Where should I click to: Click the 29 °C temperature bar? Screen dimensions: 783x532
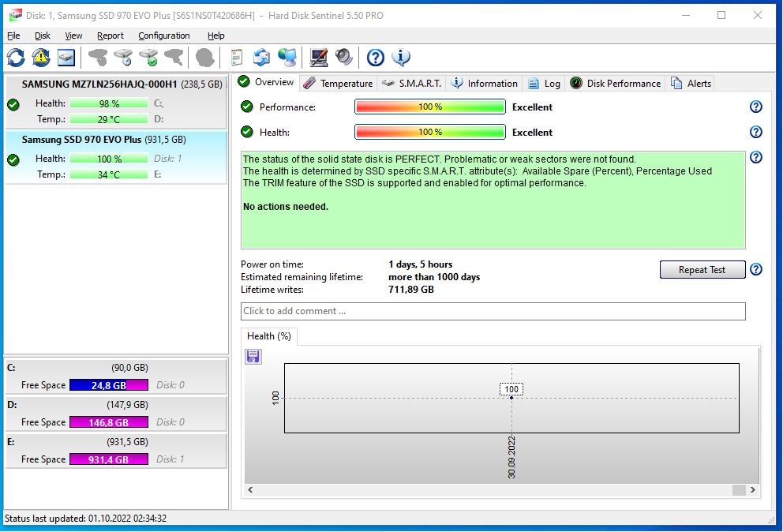point(109,119)
